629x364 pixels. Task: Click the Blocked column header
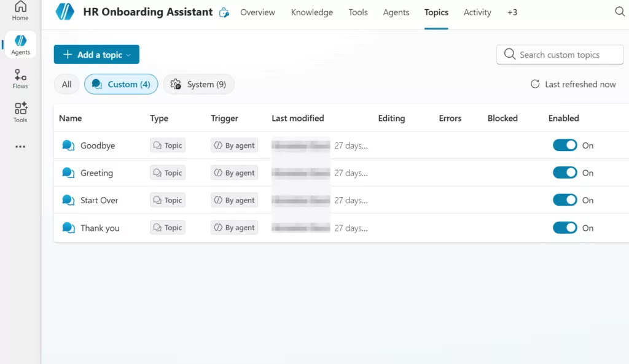click(502, 118)
